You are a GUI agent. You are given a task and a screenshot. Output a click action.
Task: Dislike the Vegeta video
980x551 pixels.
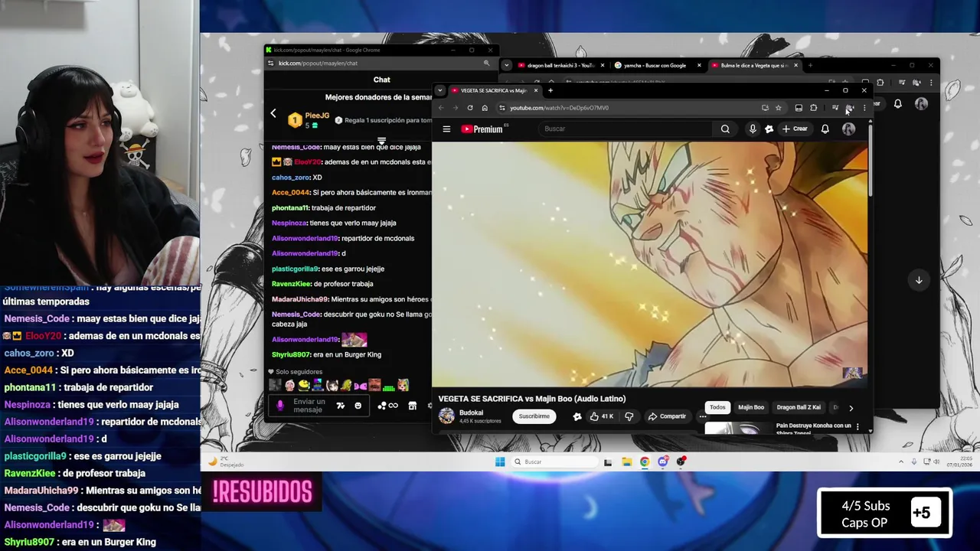(x=629, y=416)
